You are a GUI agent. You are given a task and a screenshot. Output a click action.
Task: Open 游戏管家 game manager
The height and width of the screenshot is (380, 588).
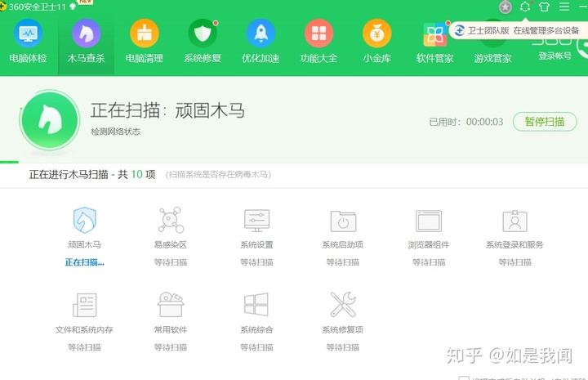click(492, 58)
